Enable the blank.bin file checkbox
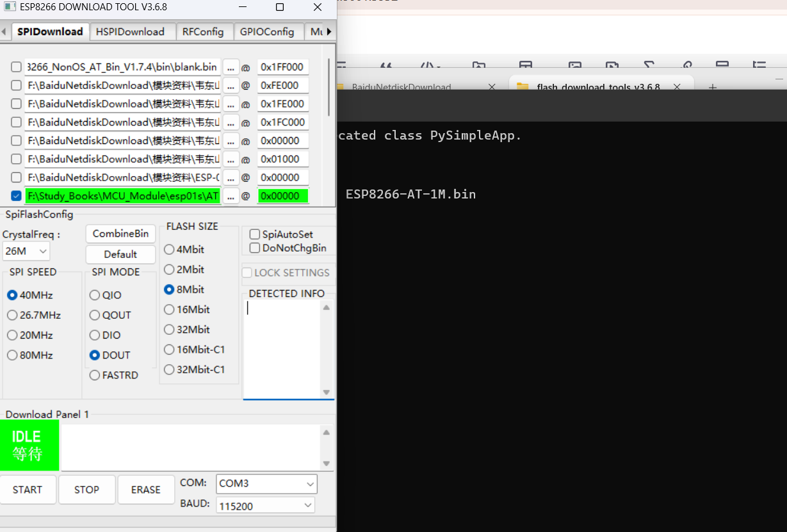 click(x=17, y=67)
